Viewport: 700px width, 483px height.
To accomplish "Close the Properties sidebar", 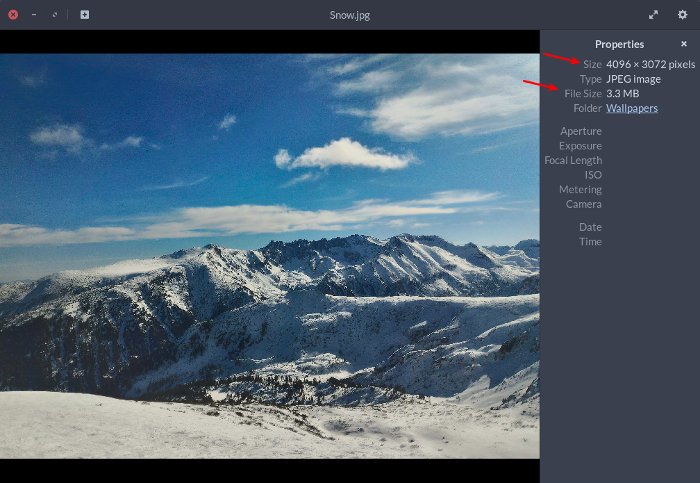I will click(683, 44).
